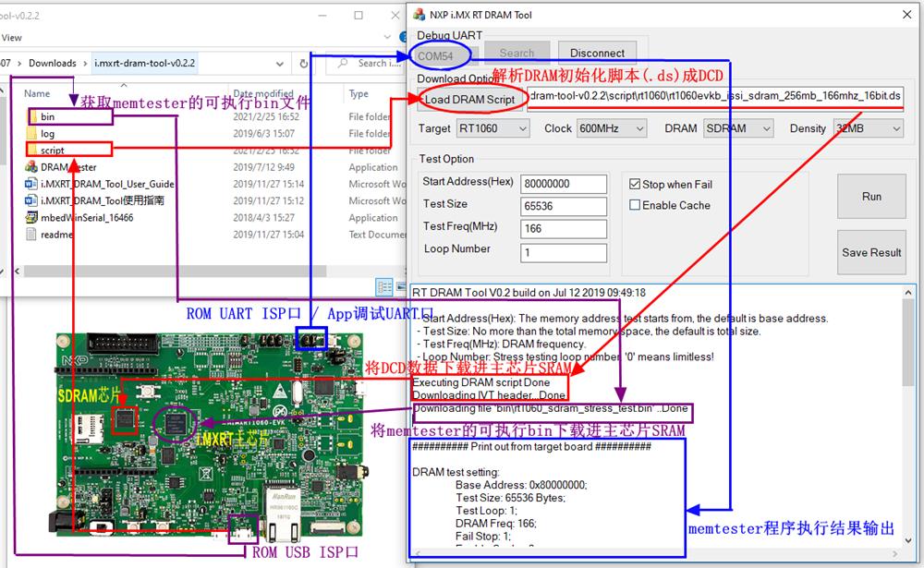924x568 pixels.
Task: Select date '2019/7/12 9:49' cell
Action: pyautogui.click(x=263, y=167)
